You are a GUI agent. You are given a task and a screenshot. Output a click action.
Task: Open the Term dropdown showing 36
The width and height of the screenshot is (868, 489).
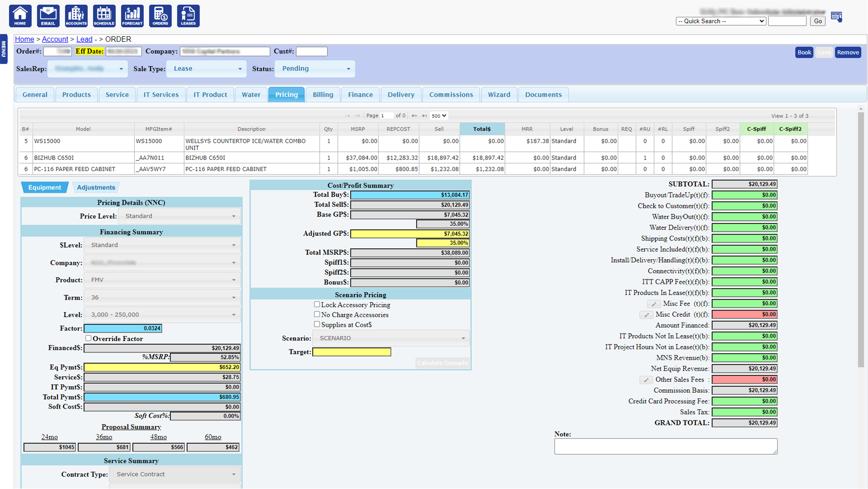(x=162, y=297)
